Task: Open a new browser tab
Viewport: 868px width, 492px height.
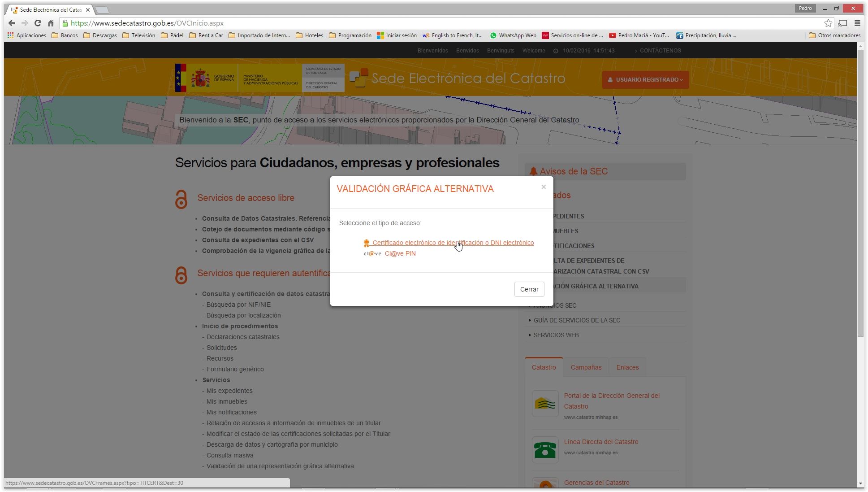Action: [x=102, y=9]
